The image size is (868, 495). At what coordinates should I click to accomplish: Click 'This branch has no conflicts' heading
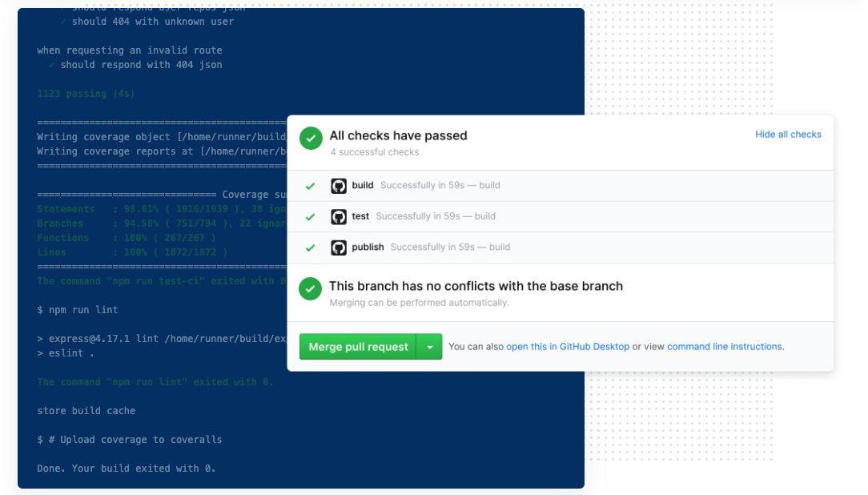pyautogui.click(x=476, y=286)
